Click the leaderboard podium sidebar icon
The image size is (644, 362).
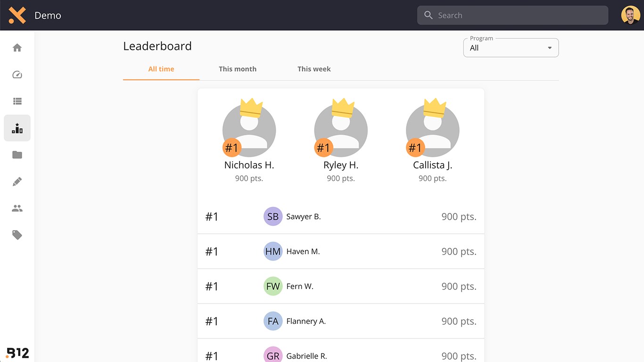pyautogui.click(x=17, y=128)
